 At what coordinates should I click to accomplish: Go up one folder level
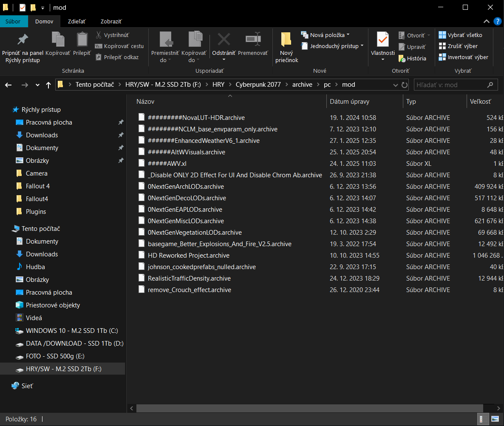click(x=48, y=85)
